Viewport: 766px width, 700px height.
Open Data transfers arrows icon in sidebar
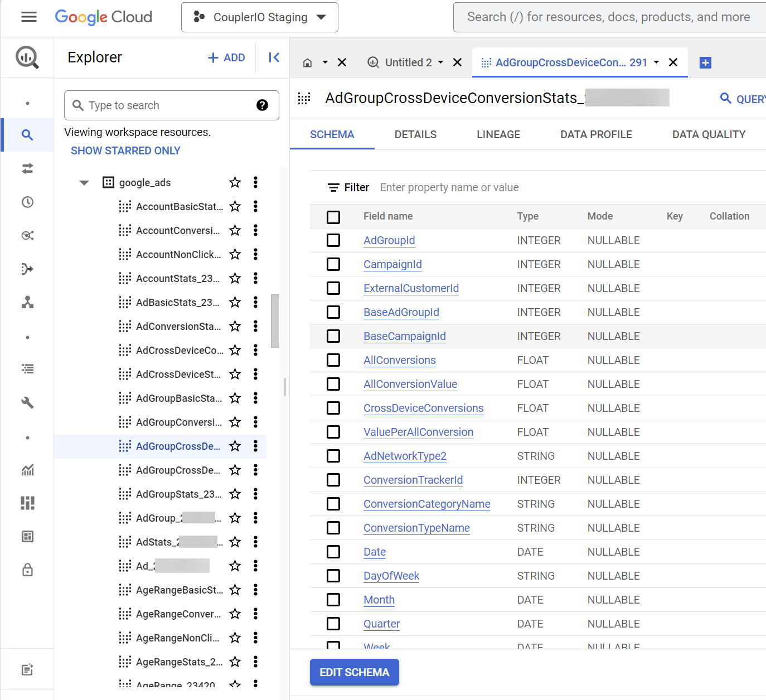(27, 168)
